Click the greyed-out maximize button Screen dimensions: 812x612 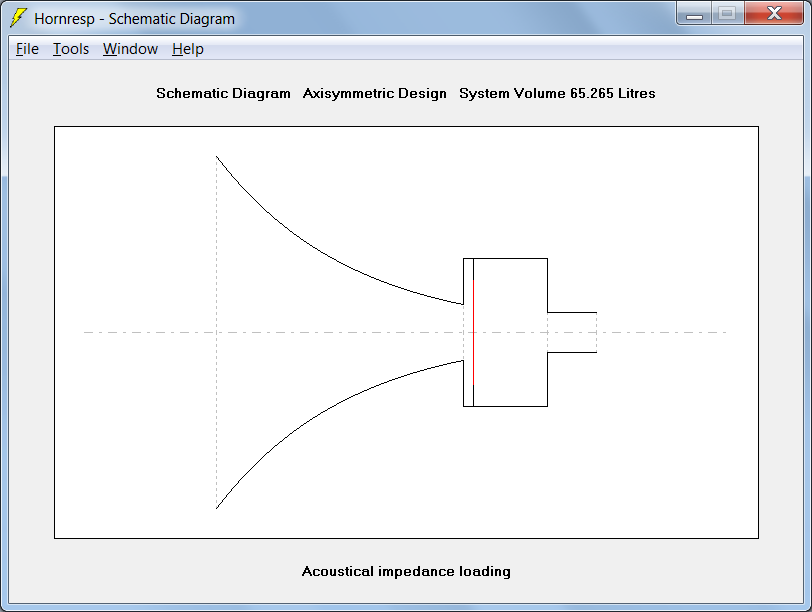(728, 13)
